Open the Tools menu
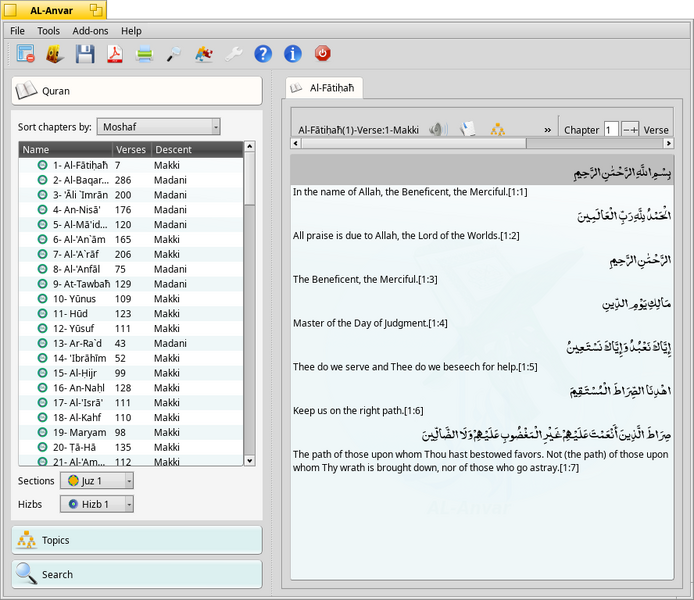 [x=48, y=31]
